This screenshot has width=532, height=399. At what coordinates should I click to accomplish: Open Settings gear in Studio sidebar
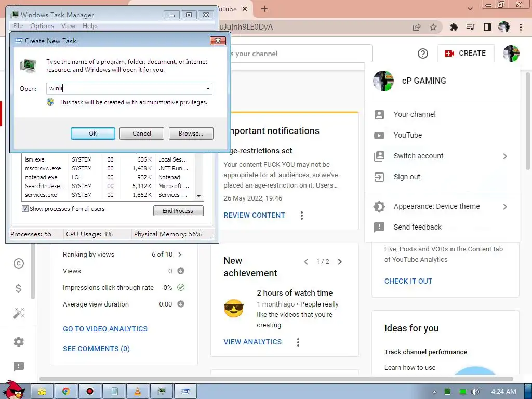pos(19,342)
